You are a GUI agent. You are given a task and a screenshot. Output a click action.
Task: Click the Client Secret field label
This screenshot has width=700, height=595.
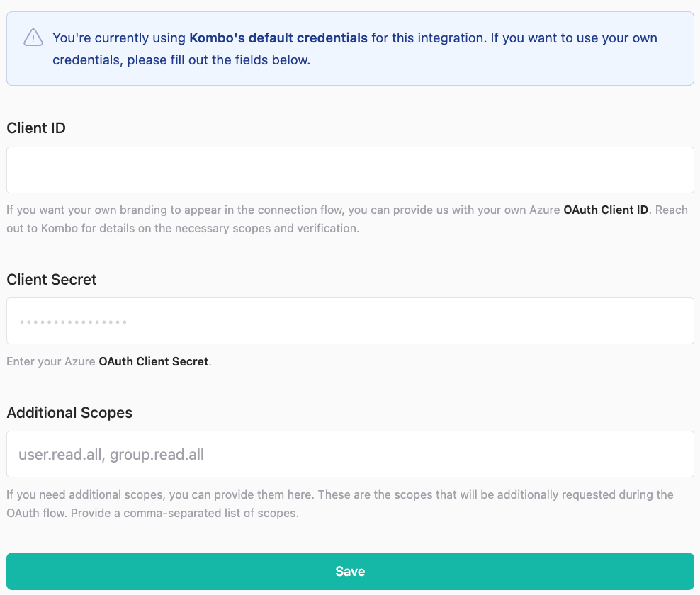52,279
